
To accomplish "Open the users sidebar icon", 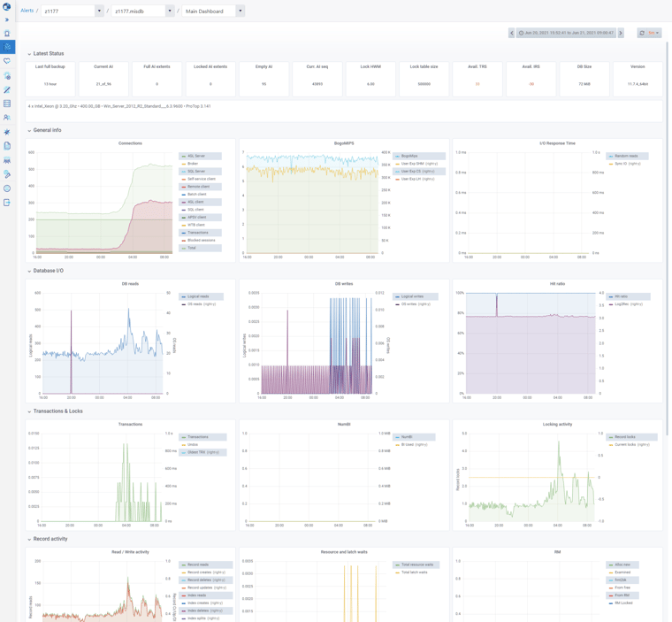I will [7, 118].
